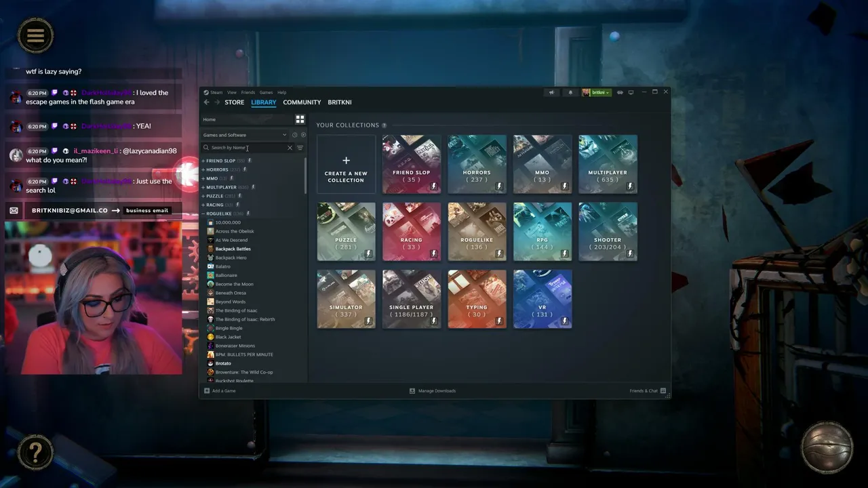Click the game list scrollbar

(x=306, y=175)
